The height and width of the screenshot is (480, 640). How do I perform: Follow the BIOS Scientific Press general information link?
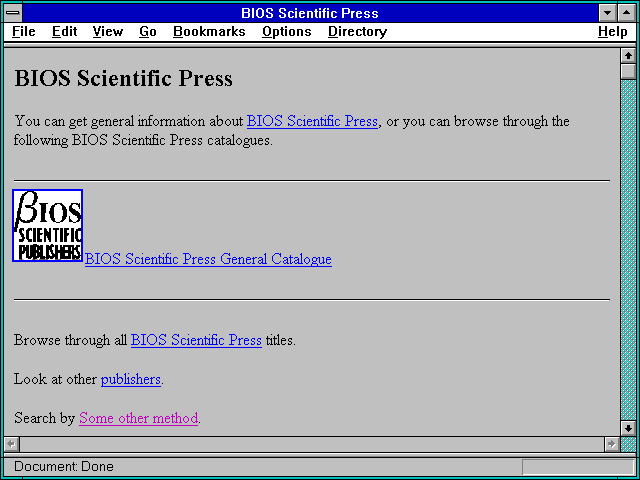[312, 121]
